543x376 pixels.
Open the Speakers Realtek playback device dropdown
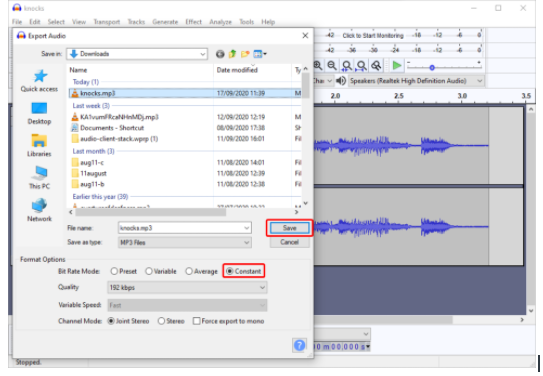416,81
